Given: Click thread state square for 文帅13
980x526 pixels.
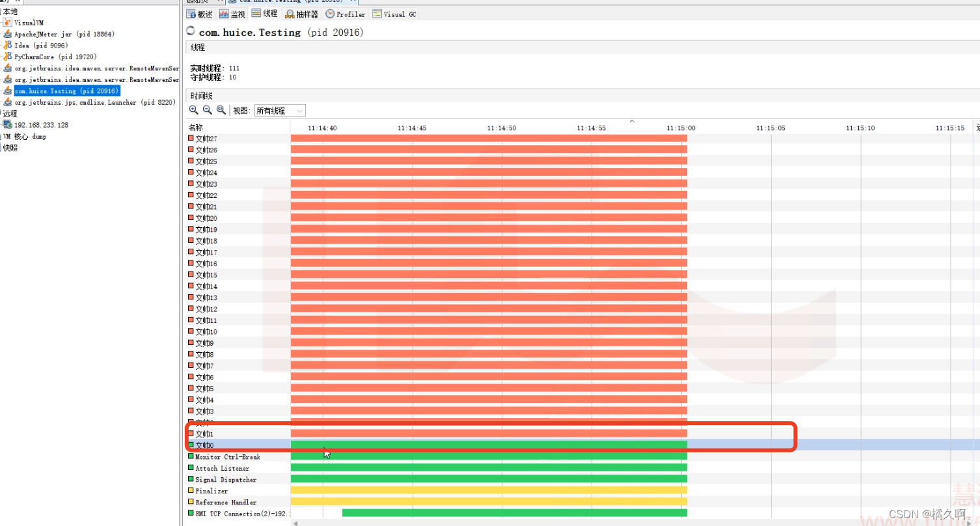Looking at the screenshot, I should (191, 298).
